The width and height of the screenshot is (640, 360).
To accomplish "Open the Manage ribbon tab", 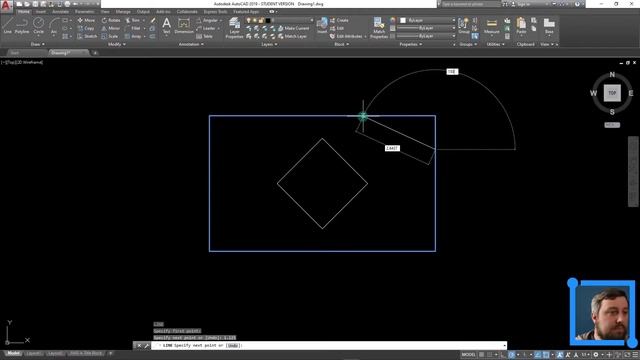I will pos(123,12).
